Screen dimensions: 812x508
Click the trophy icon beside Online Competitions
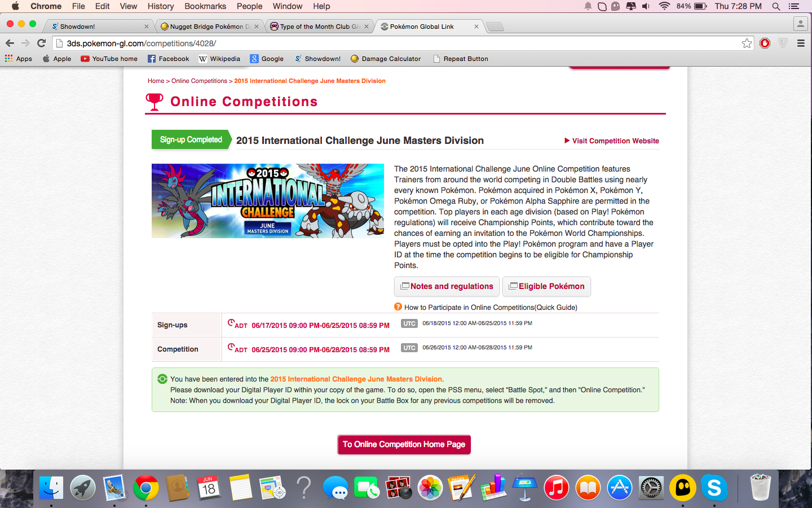pyautogui.click(x=155, y=102)
